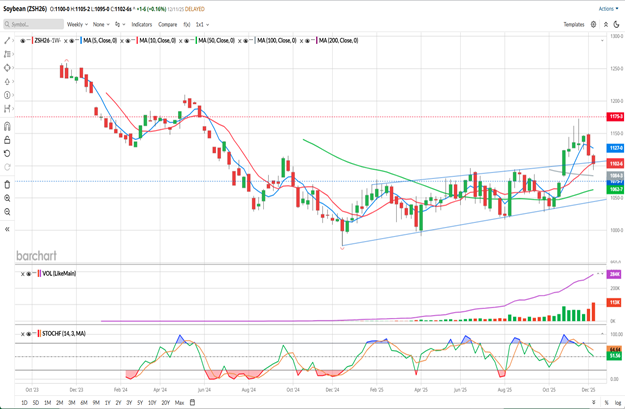Undo the last chart change
This screenshot has width=625, height=409.
(7, 153)
